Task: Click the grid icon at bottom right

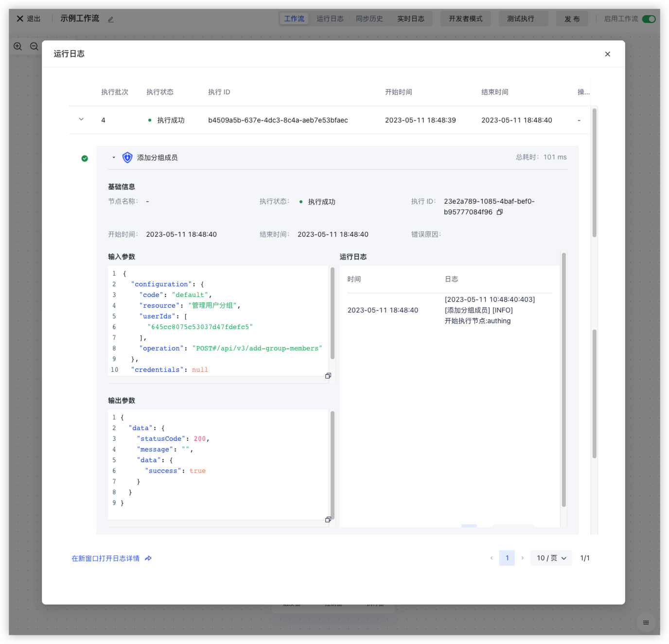Action: pos(646,623)
